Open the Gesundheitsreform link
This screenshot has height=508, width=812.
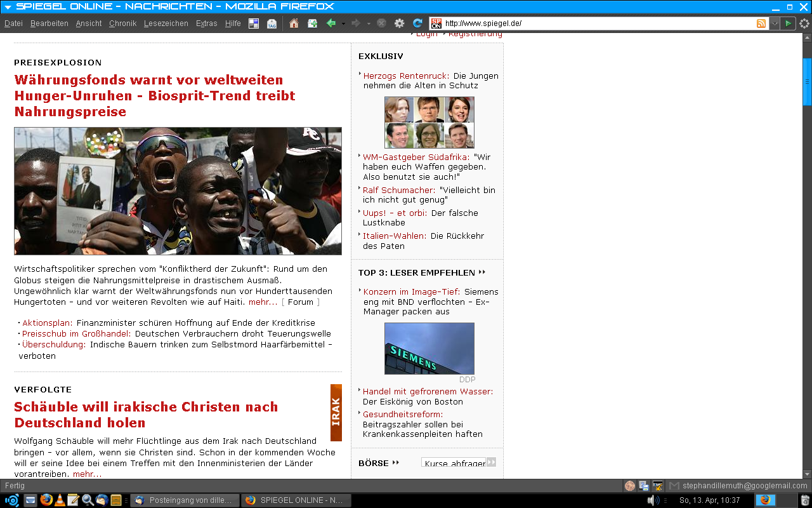[403, 415]
